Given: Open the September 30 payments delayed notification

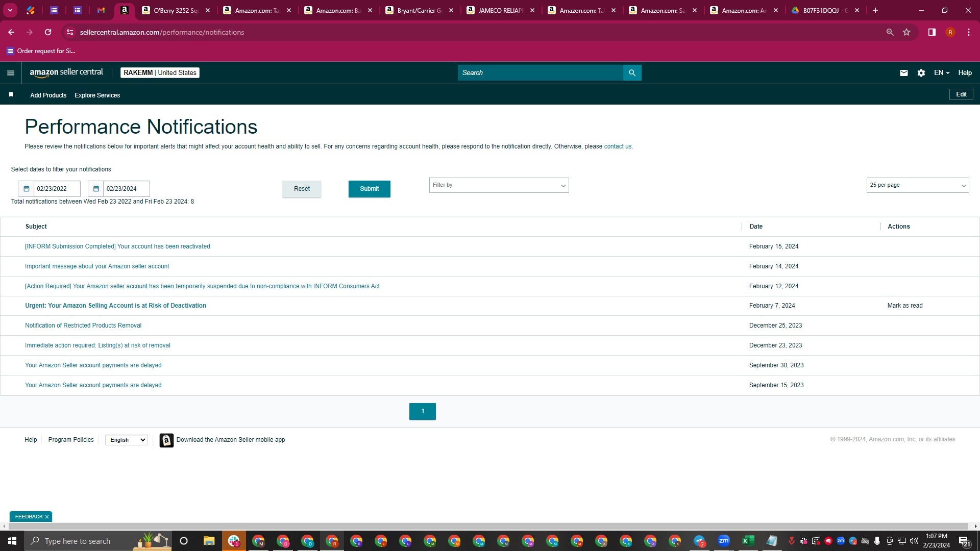Looking at the screenshot, I should (x=93, y=365).
